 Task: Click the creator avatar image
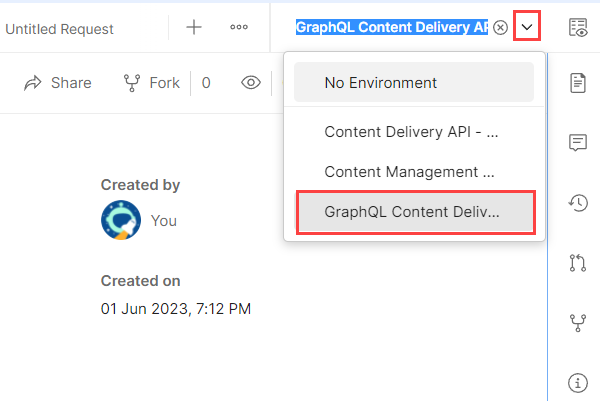pyautogui.click(x=121, y=220)
